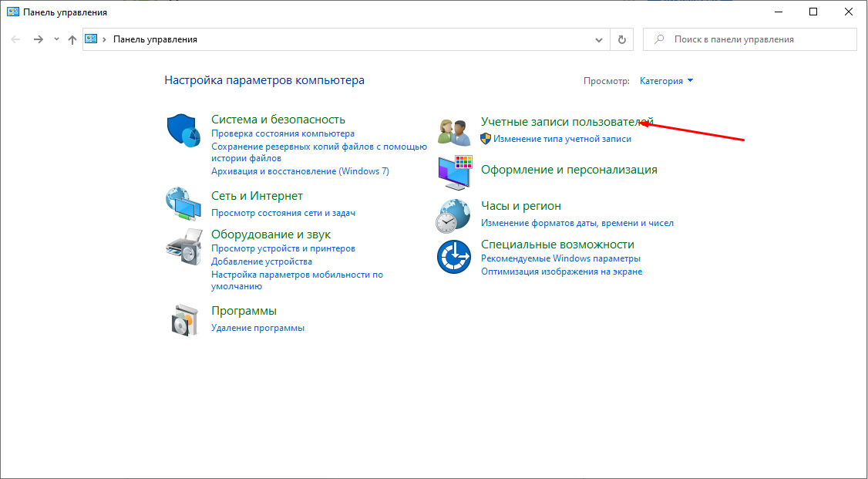Click the User Accounts people icon

(454, 133)
